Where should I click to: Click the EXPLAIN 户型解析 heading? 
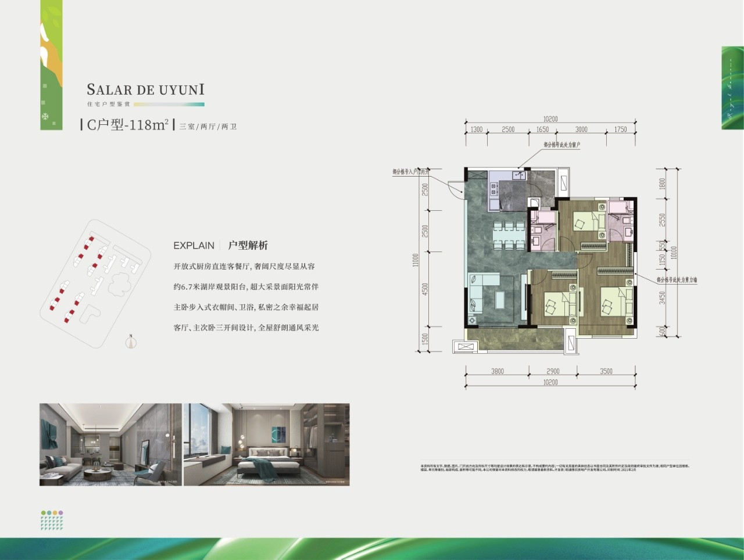[x=220, y=245]
